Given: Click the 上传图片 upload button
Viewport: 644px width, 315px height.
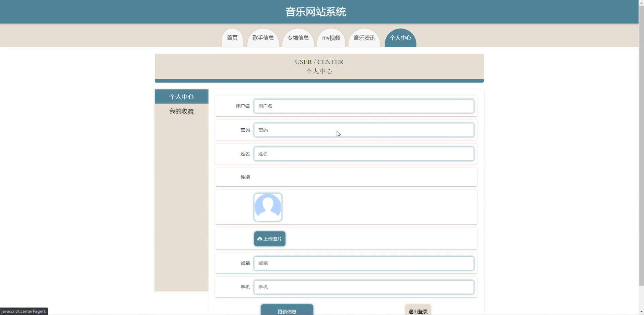Looking at the screenshot, I should point(270,238).
